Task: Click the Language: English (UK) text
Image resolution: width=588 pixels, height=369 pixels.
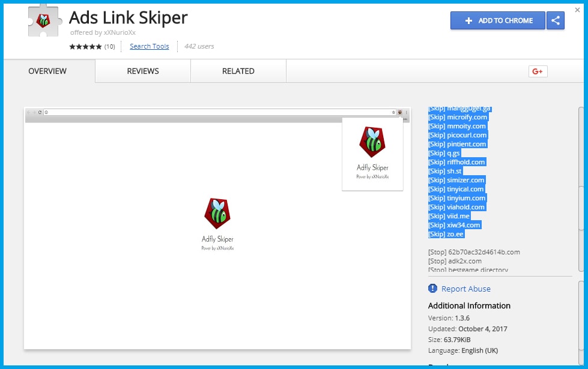Action: (x=463, y=350)
